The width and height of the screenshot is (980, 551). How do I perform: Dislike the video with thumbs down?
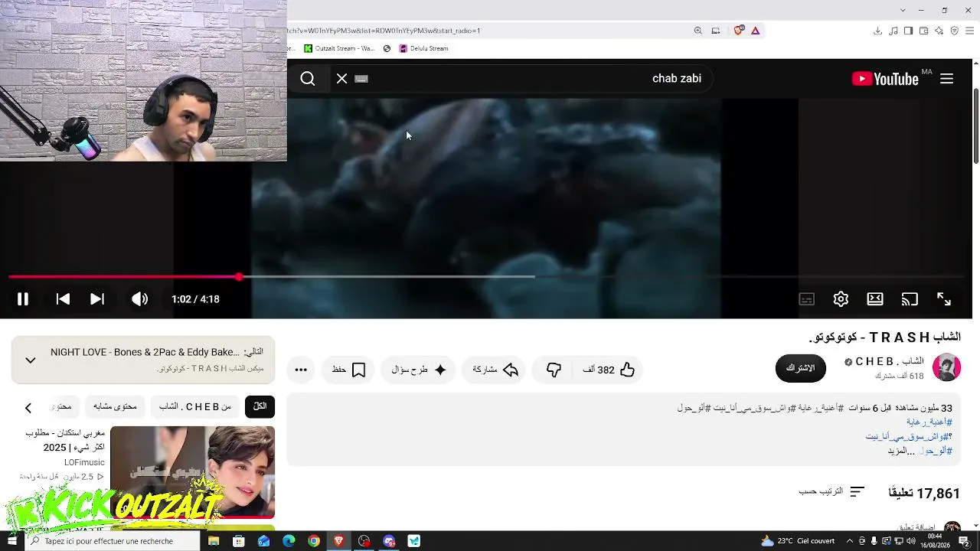(554, 370)
